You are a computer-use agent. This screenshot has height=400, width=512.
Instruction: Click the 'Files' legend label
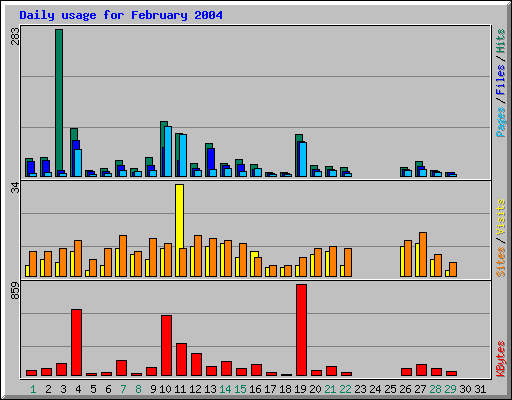tap(500, 80)
